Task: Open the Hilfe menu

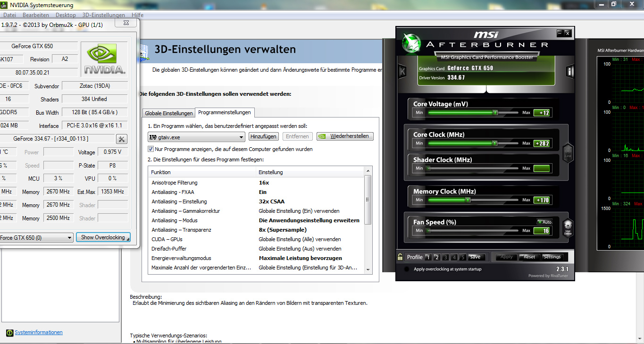Action: 137,15
